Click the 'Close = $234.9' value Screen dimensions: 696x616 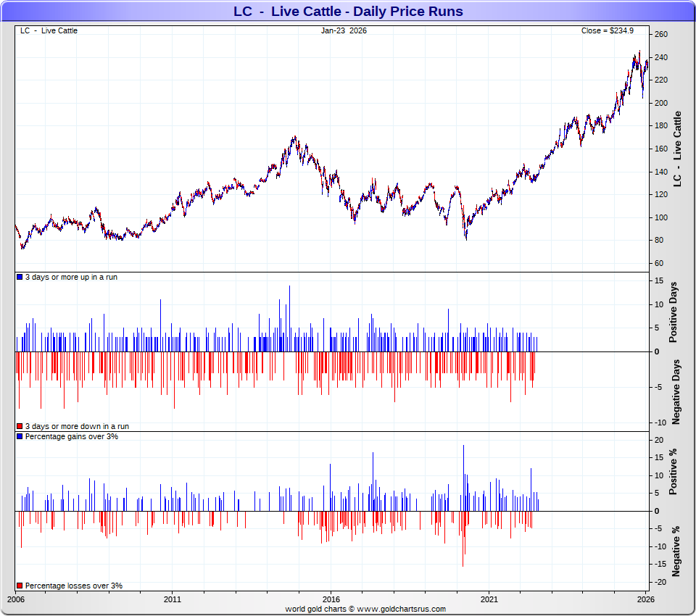click(x=608, y=30)
